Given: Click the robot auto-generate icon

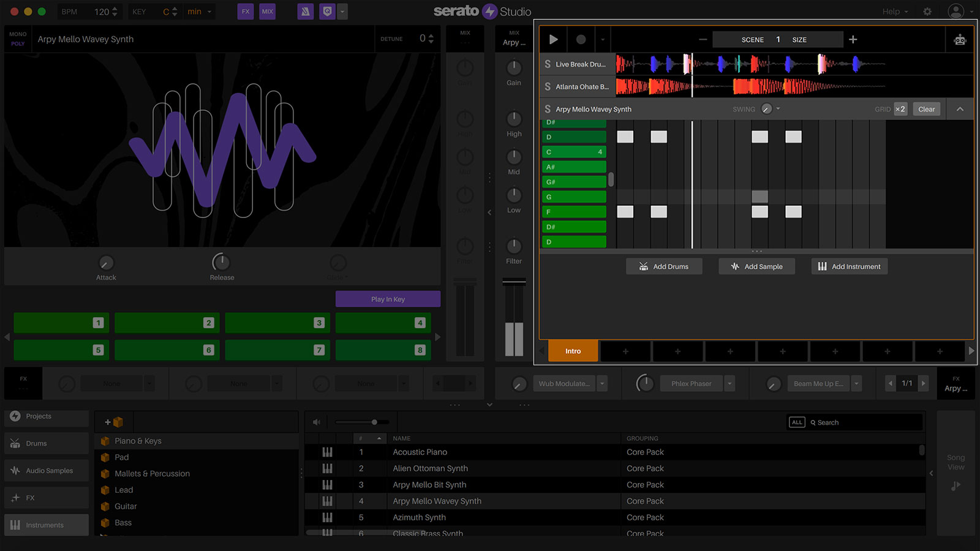Looking at the screenshot, I should click(x=960, y=40).
